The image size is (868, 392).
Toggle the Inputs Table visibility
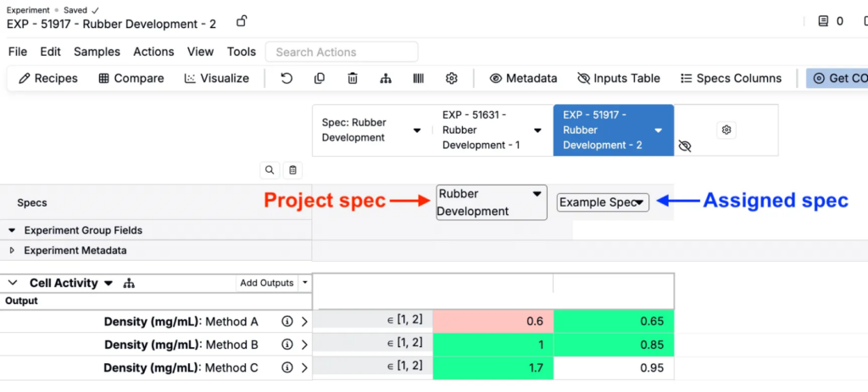click(x=618, y=79)
